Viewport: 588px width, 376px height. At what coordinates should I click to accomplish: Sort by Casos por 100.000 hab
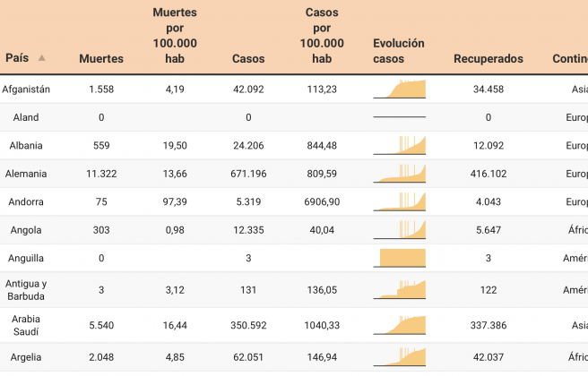(x=322, y=37)
